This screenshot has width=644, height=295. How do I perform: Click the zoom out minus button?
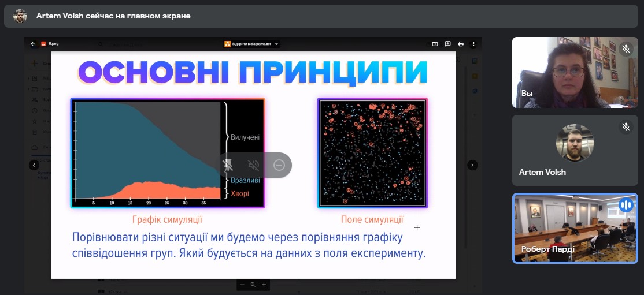[x=242, y=285]
